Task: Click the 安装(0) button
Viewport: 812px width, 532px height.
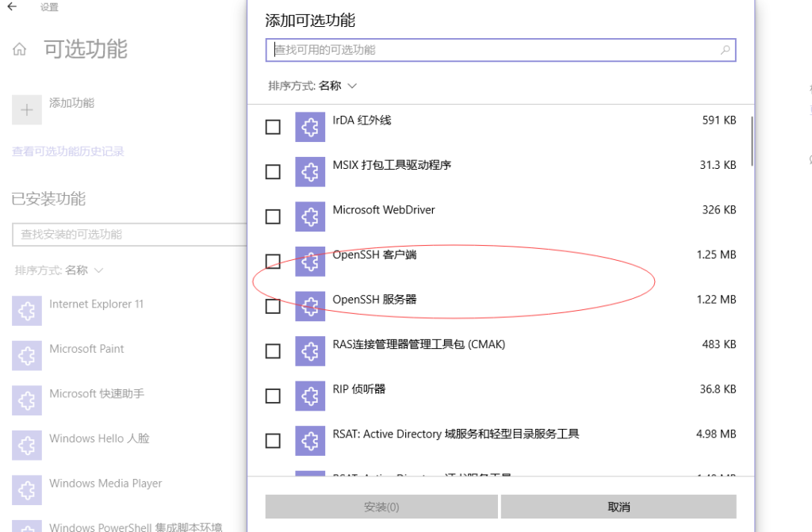Action: point(381,507)
